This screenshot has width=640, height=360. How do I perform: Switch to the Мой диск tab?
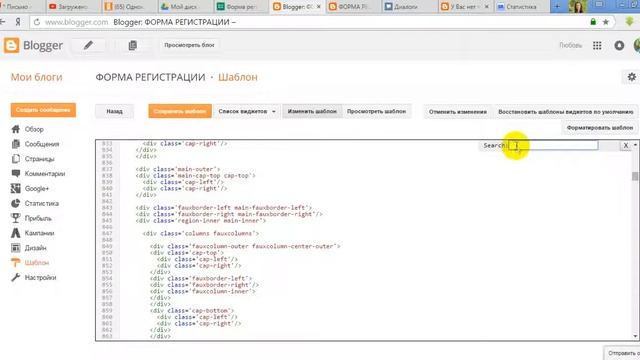pos(184,7)
